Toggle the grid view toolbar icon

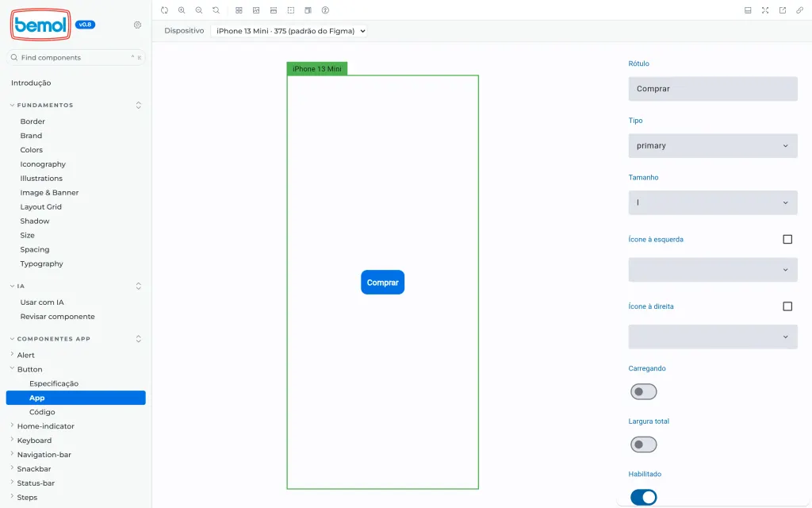click(239, 10)
